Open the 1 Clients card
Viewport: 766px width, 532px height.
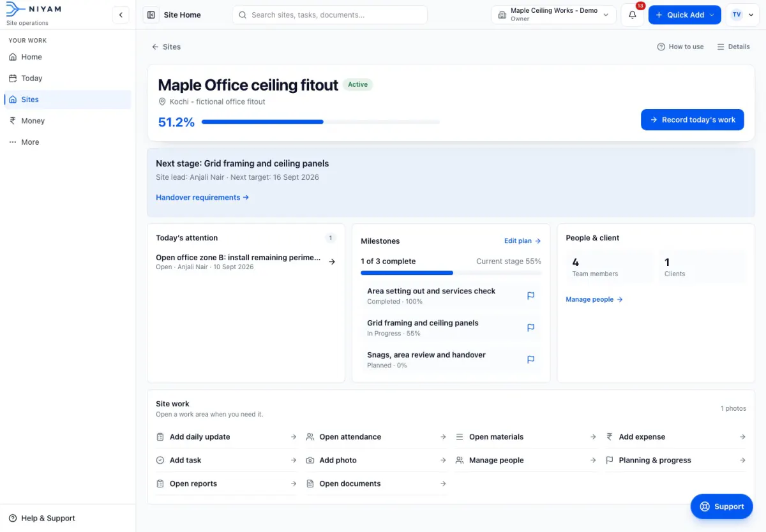[702, 267]
